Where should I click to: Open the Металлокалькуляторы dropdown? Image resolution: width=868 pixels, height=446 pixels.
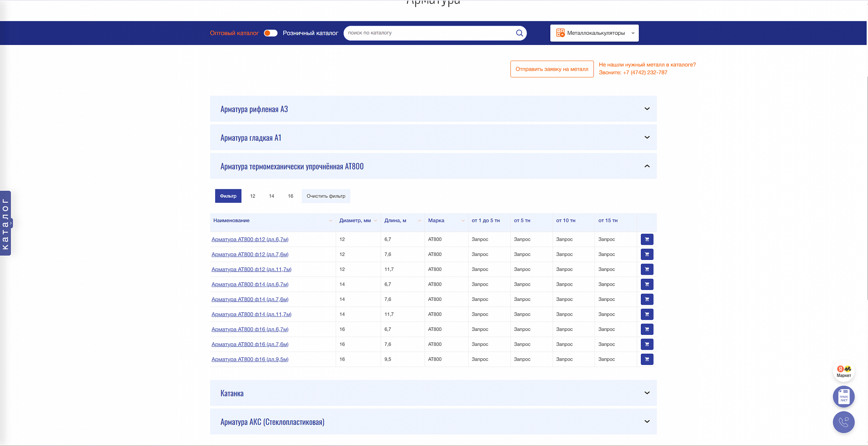tap(594, 33)
